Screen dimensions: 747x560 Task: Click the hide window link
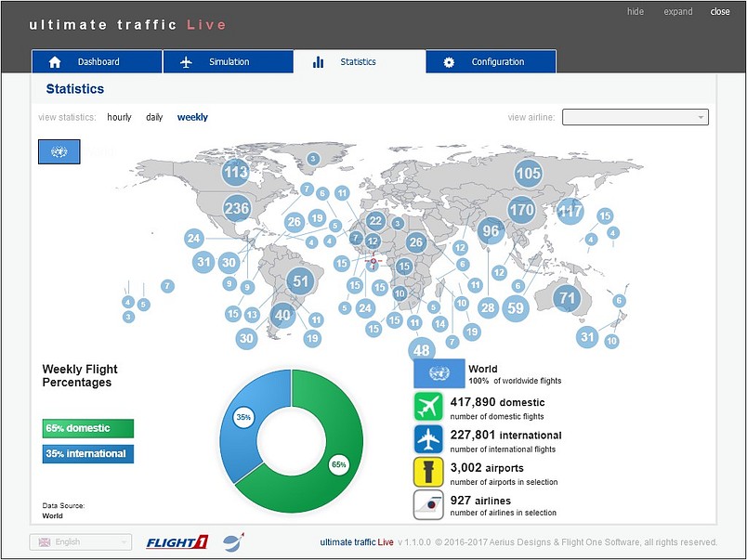(636, 11)
